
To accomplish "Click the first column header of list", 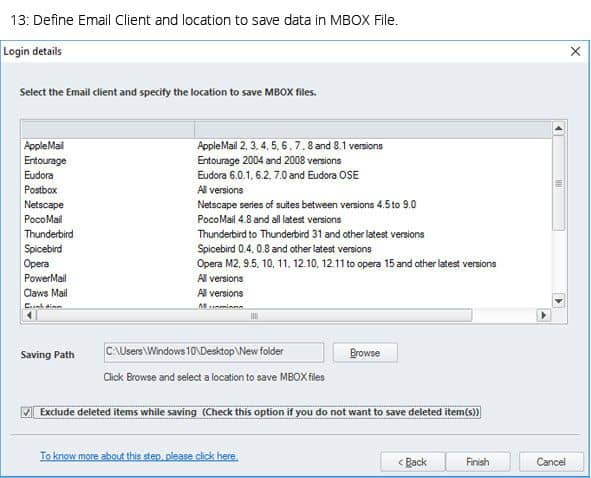I will [x=108, y=129].
